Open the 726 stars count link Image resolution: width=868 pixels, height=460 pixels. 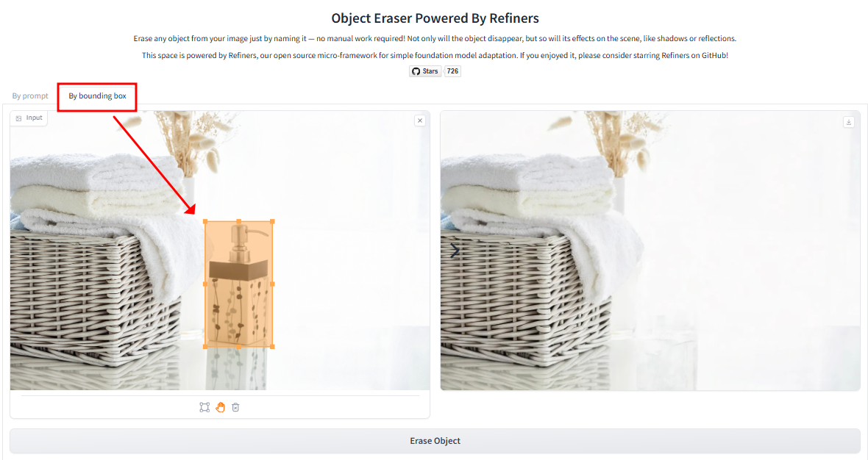tap(453, 71)
